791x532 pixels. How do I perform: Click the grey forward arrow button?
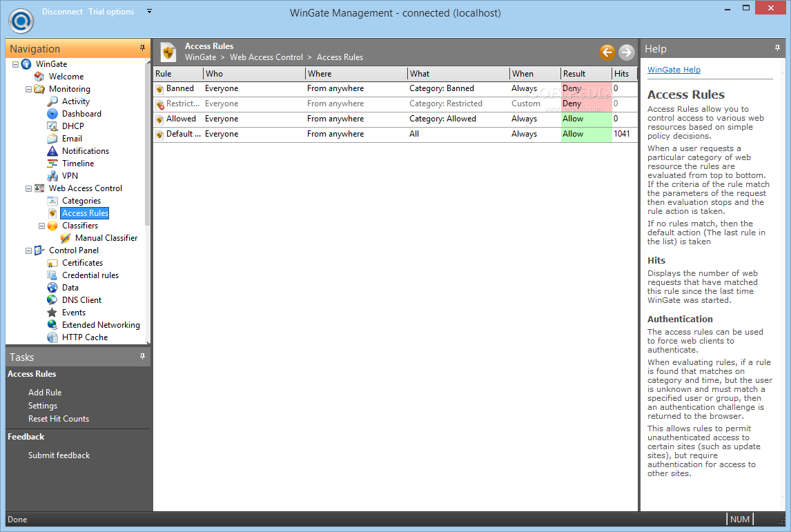[x=627, y=52]
